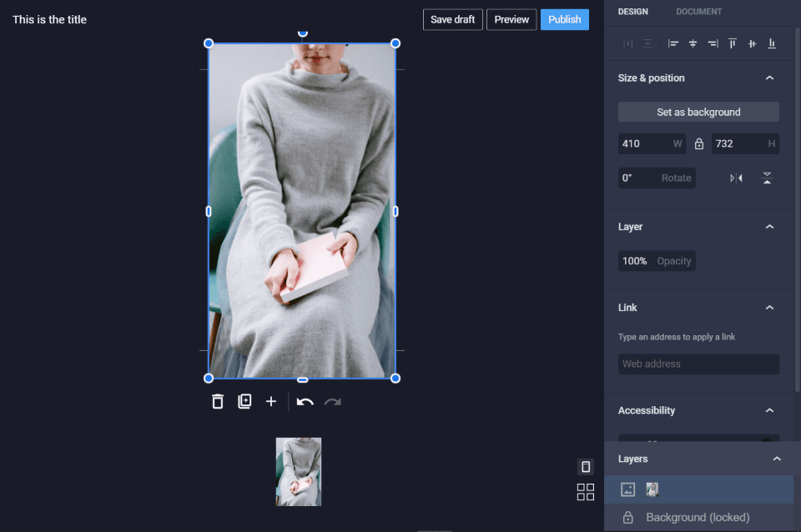Undo the last action
This screenshot has height=532, width=801.
[305, 402]
